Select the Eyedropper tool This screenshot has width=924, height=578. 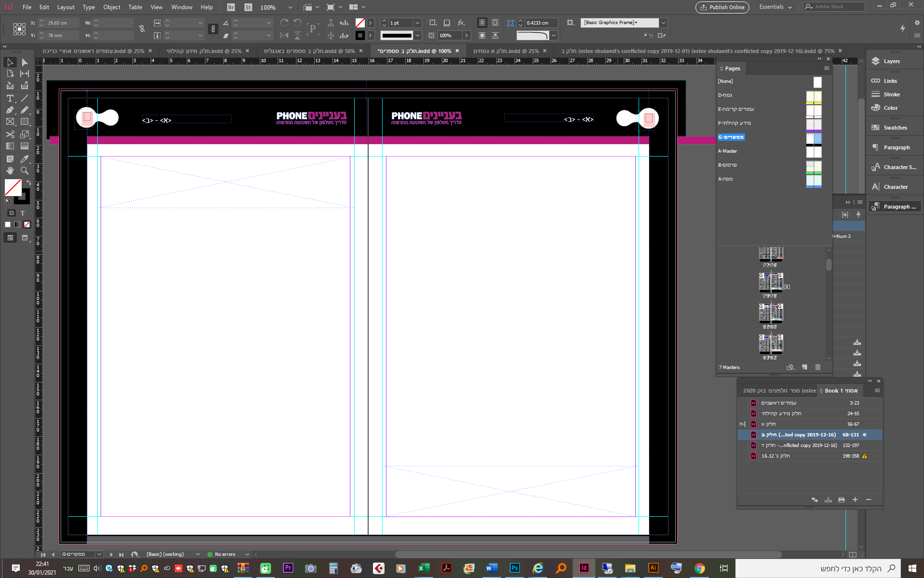(25, 159)
